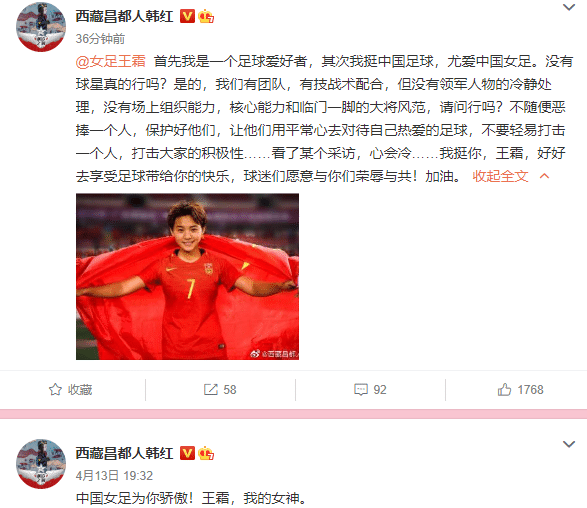Viewport: 587px width, 508px height.
Task: Open the @女足王霜 mention link
Action: tap(110, 61)
